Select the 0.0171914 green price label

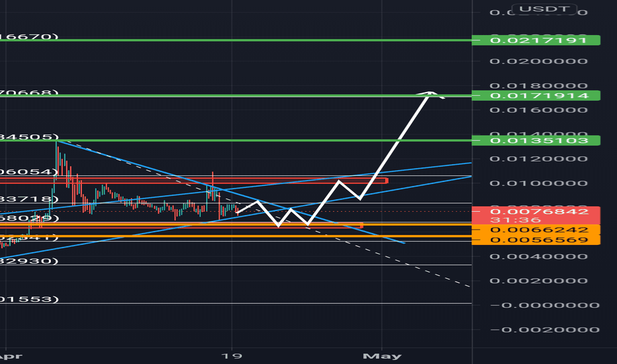(536, 95)
